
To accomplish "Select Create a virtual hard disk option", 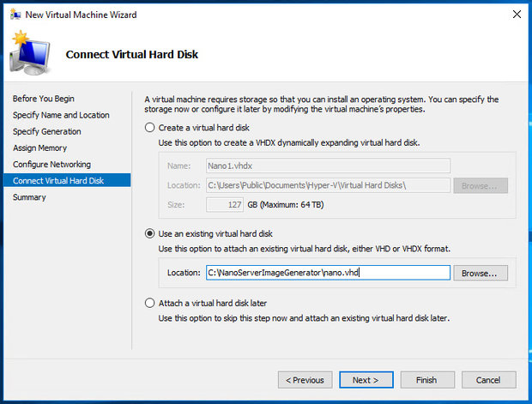I will click(151, 127).
